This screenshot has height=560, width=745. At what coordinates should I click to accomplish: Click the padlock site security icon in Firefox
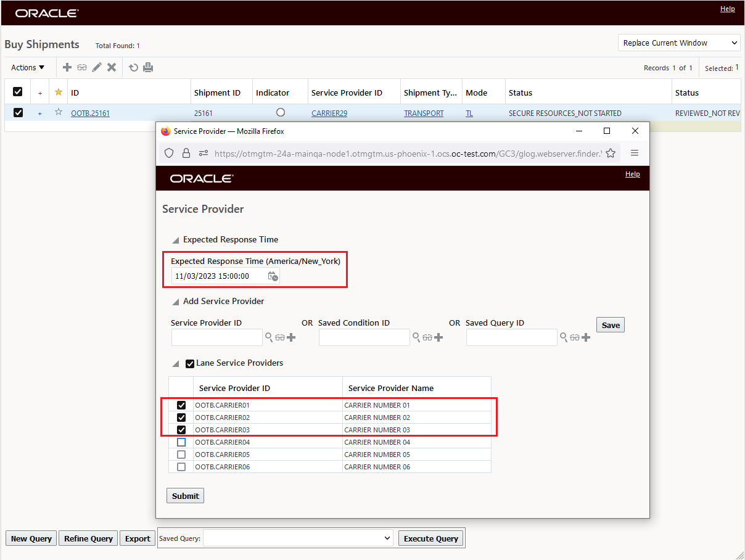[x=186, y=153]
